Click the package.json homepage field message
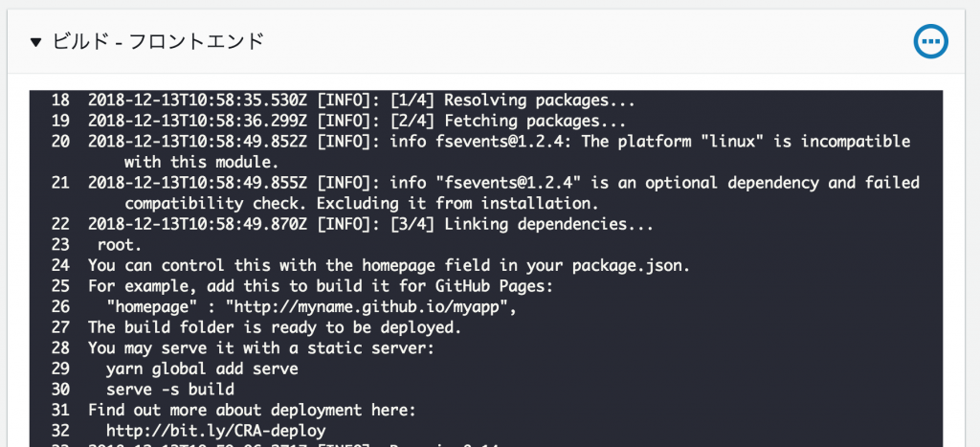 389,265
